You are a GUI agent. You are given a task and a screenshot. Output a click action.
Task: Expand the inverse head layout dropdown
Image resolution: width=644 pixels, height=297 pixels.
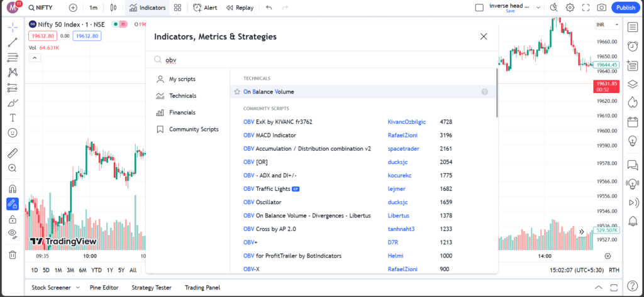coord(538,8)
